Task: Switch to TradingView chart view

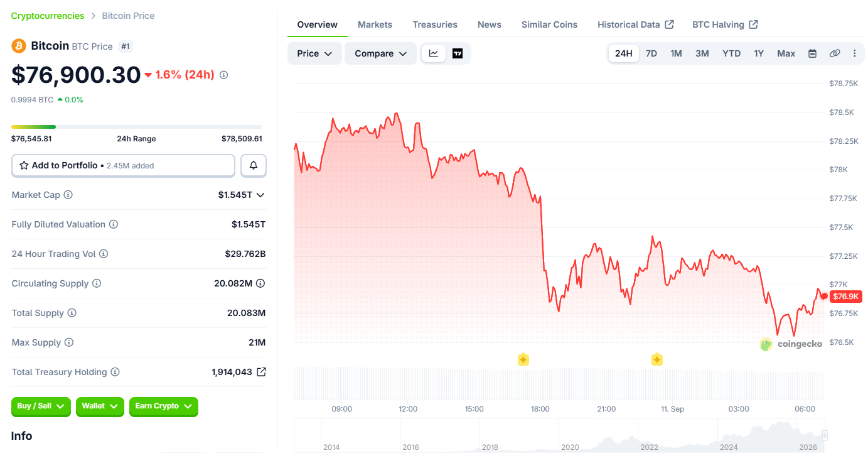Action: [458, 53]
